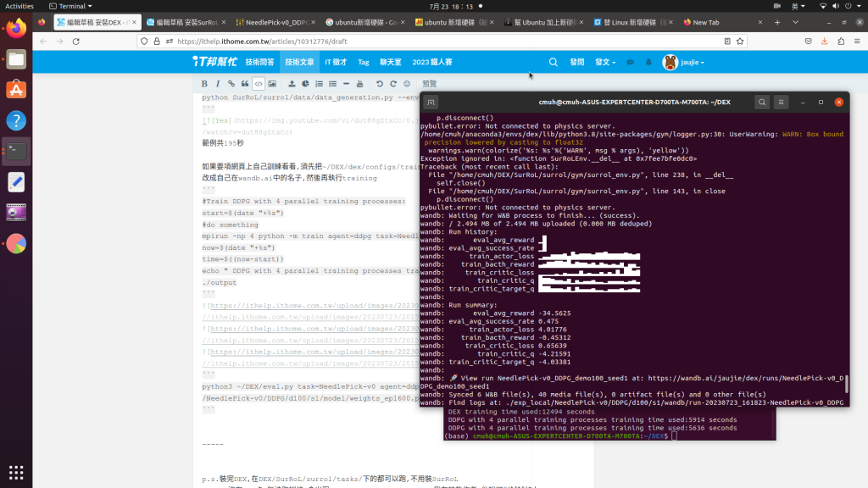Screen dimensions: 868x488
Task: Open Files from the Ubuntu dock
Action: click(16, 59)
